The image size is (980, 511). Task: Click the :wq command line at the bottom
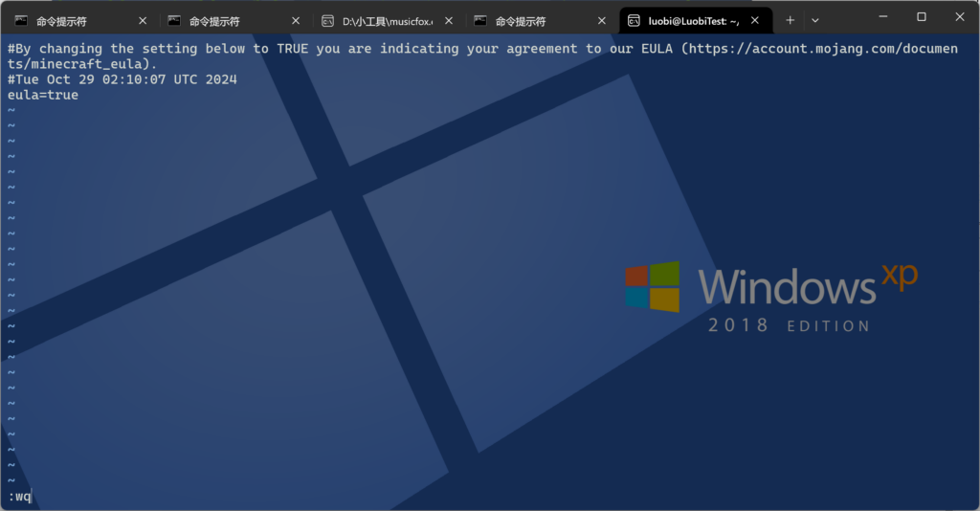[19, 496]
